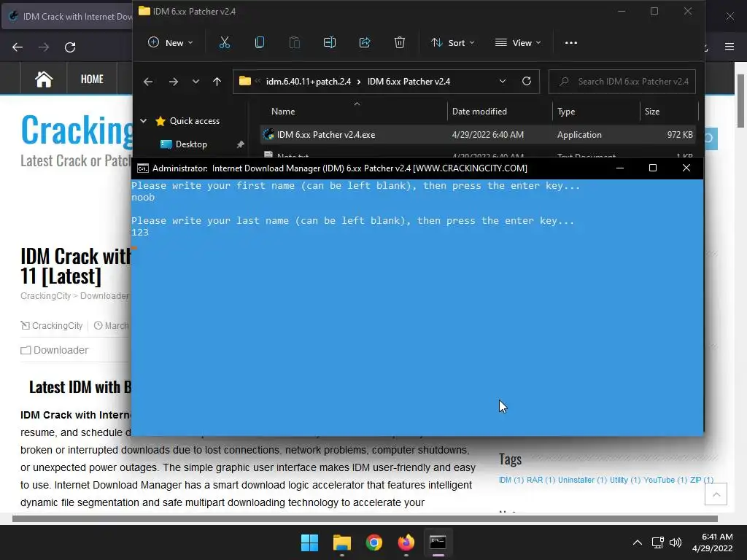Show hidden system tray icons
Screen dimensions: 747x560
point(638,542)
